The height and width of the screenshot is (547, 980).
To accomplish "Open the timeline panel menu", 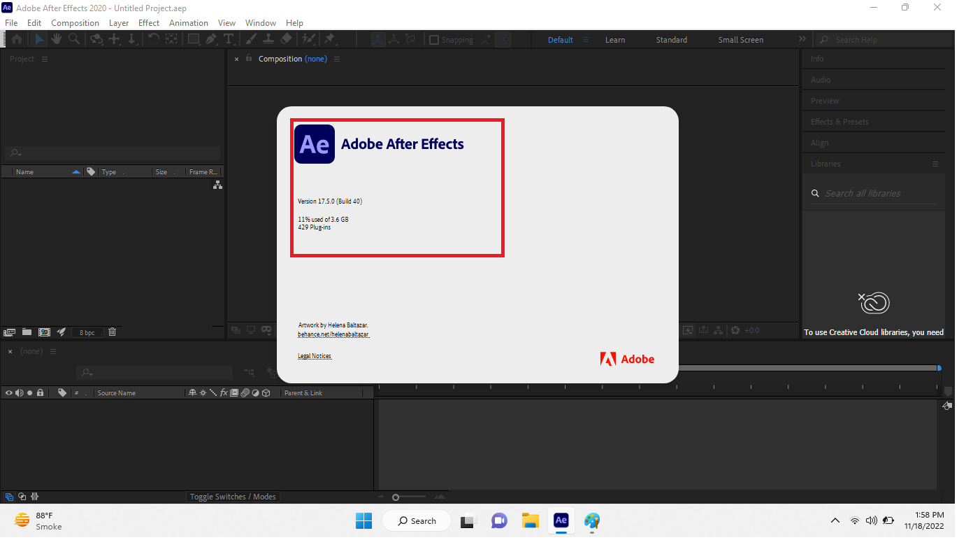I will click(x=53, y=351).
